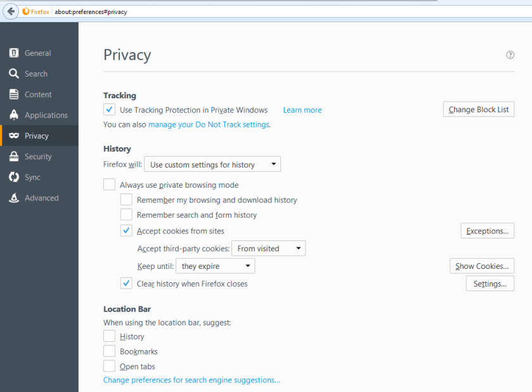Image resolution: width=532 pixels, height=392 pixels.
Task: Enable Always use private browsing mode
Action: [109, 184]
